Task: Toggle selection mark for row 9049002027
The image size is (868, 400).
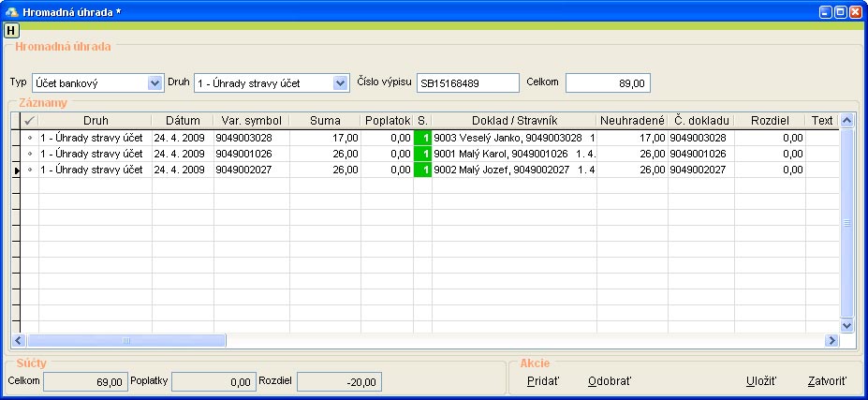Action: [x=30, y=170]
